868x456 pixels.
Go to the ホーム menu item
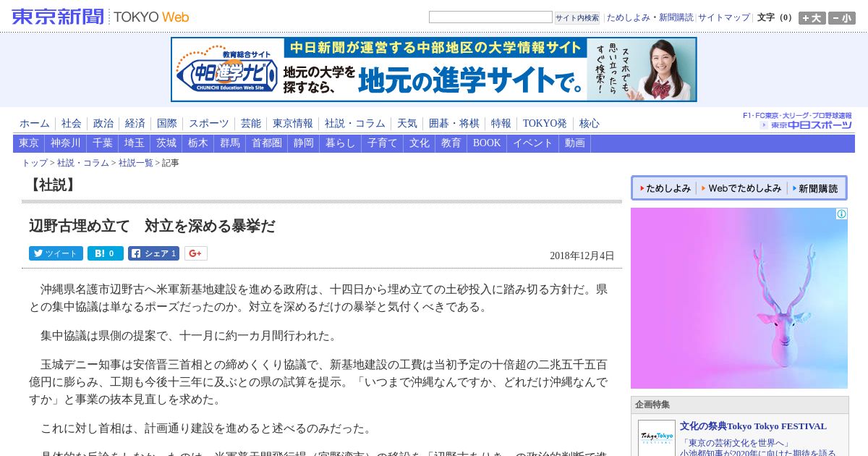pyautogui.click(x=35, y=124)
